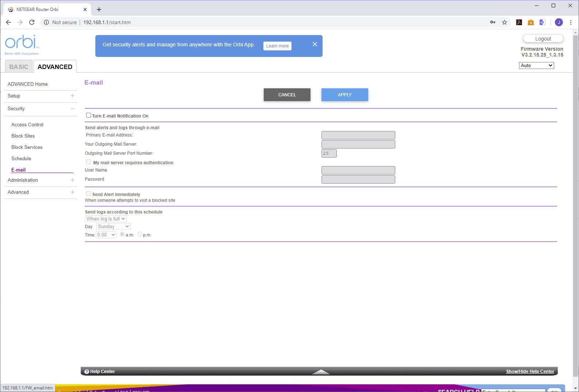Check My mail server requires authentication
The width and height of the screenshot is (579, 392).
click(x=88, y=162)
